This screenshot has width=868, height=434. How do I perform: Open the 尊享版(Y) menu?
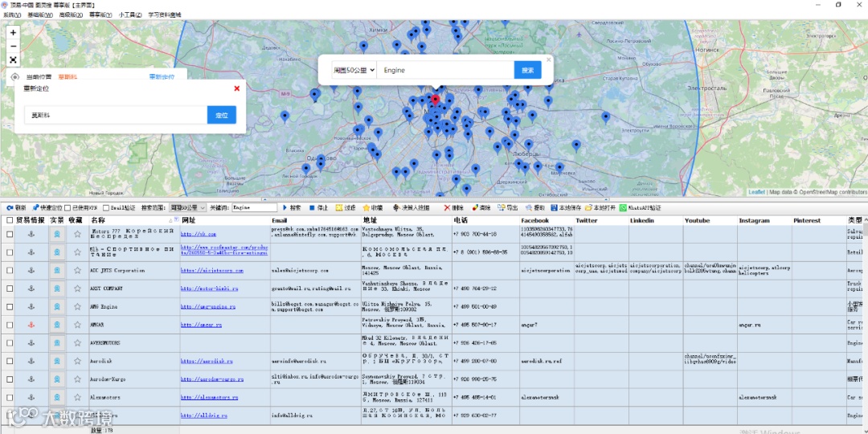click(x=100, y=15)
